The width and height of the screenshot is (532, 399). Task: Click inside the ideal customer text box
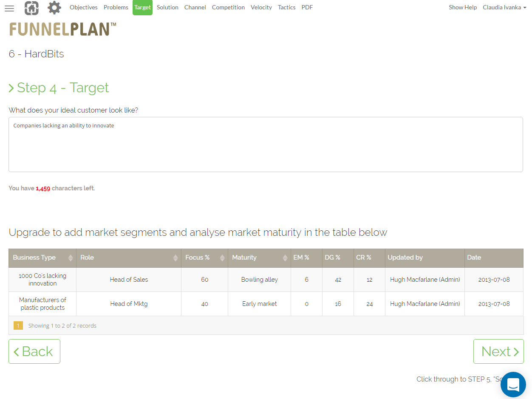click(x=266, y=144)
